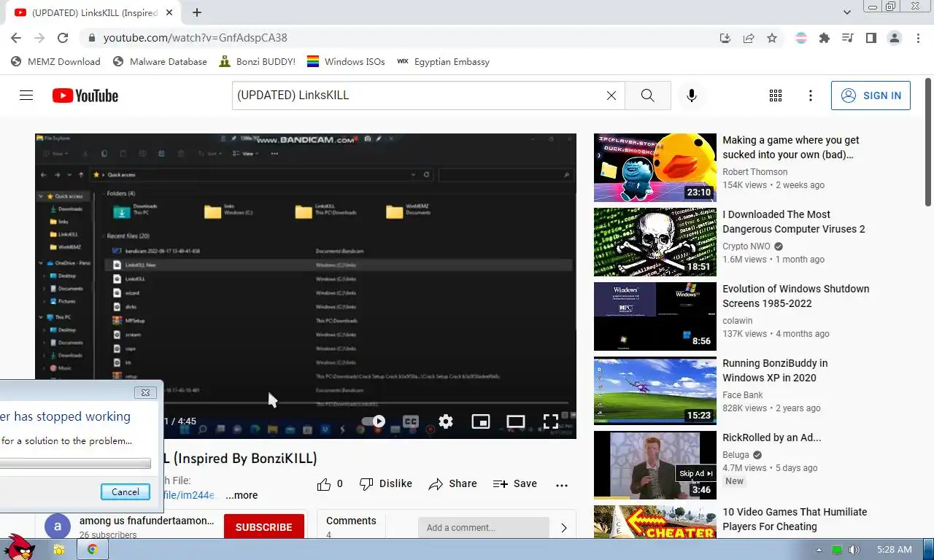934x560 pixels.
Task: Open the channel's round 'a' avatar
Action: point(58,526)
